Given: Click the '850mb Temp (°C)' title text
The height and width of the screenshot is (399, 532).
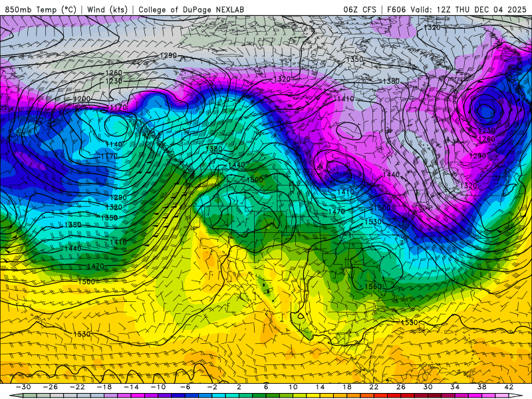Looking at the screenshot, I should click(41, 9).
